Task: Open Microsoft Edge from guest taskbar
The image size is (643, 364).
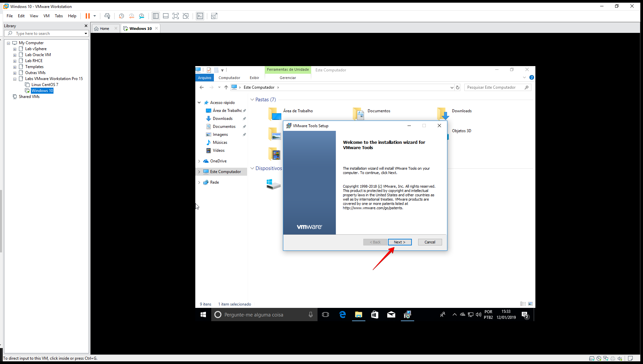Action: tap(342, 315)
